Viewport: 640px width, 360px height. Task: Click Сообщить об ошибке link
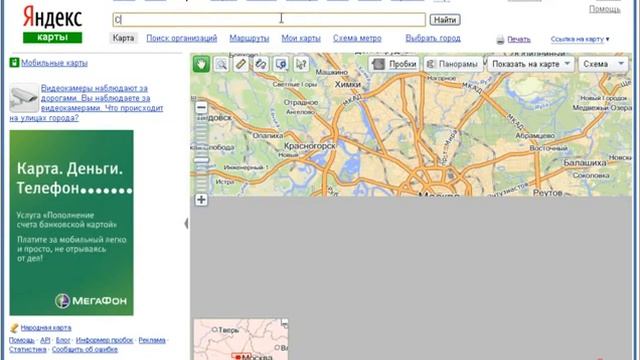pyautogui.click(x=84, y=349)
